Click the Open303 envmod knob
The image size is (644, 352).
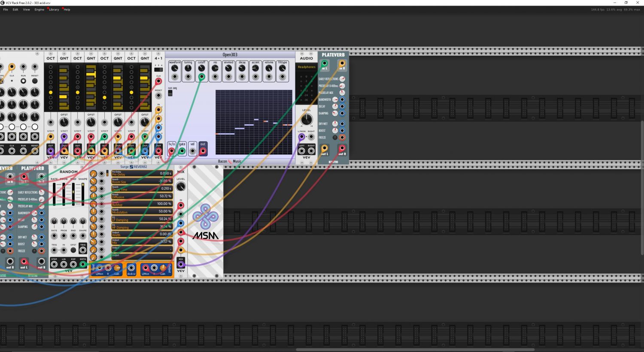[x=228, y=68]
